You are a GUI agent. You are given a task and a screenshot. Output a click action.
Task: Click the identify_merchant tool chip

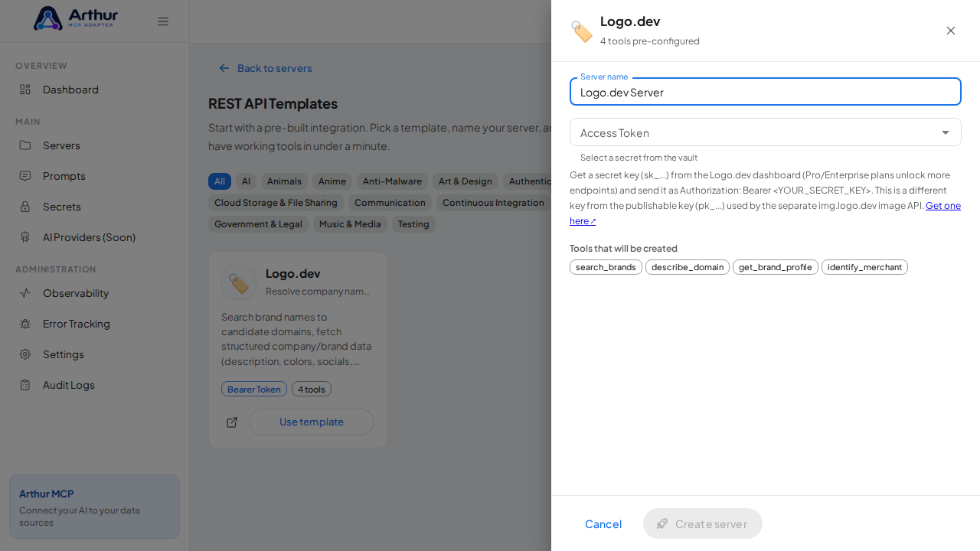tap(864, 267)
